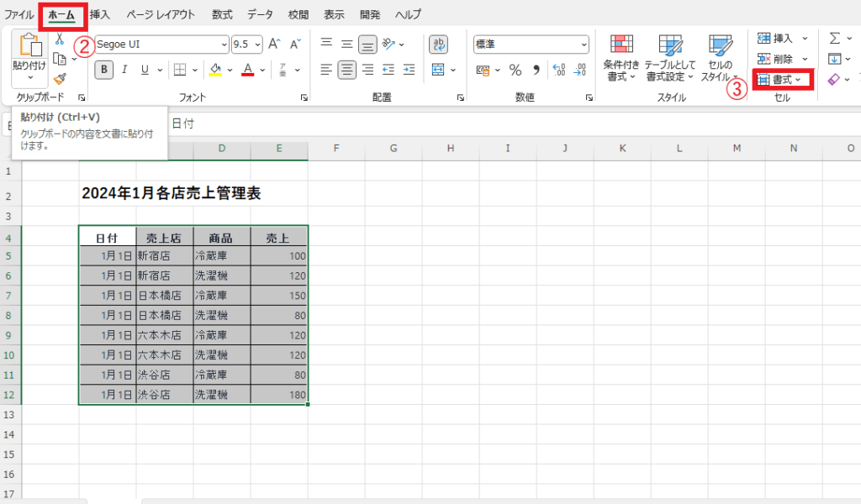Increase font size with large A icon

pyautogui.click(x=275, y=44)
